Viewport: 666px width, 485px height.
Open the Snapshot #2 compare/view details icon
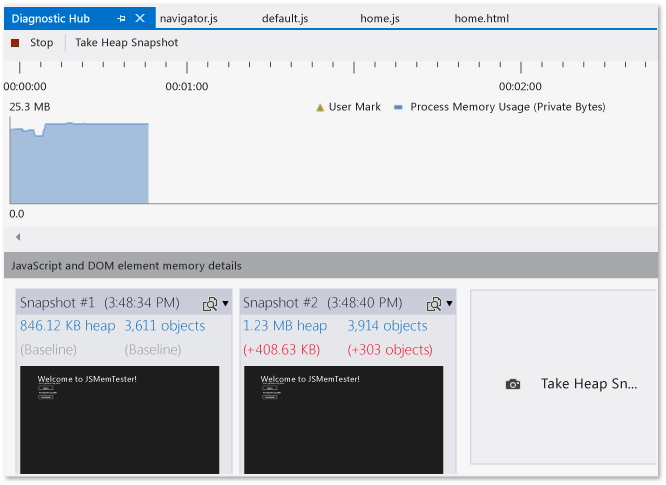pos(434,304)
